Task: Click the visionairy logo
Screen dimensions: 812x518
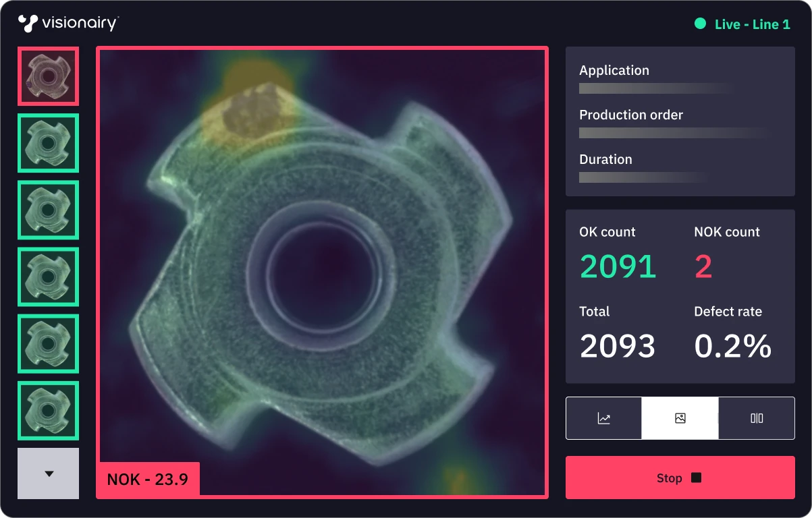Action: 68,24
